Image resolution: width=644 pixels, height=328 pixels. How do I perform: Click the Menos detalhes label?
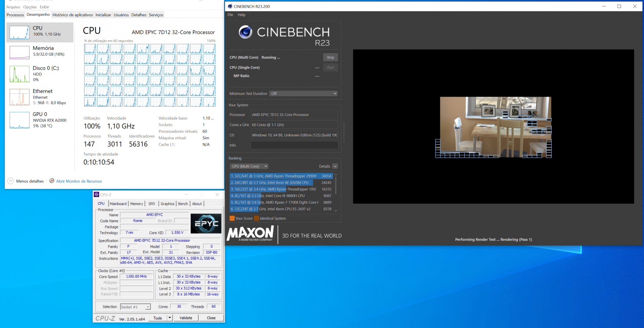pyautogui.click(x=30, y=181)
